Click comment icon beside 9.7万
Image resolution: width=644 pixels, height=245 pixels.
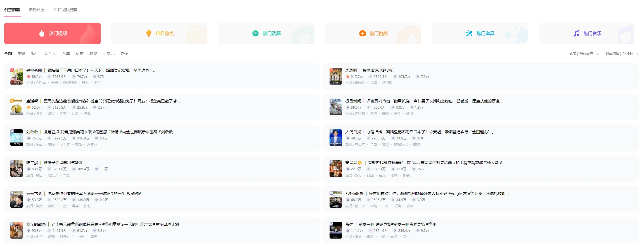(x=418, y=230)
